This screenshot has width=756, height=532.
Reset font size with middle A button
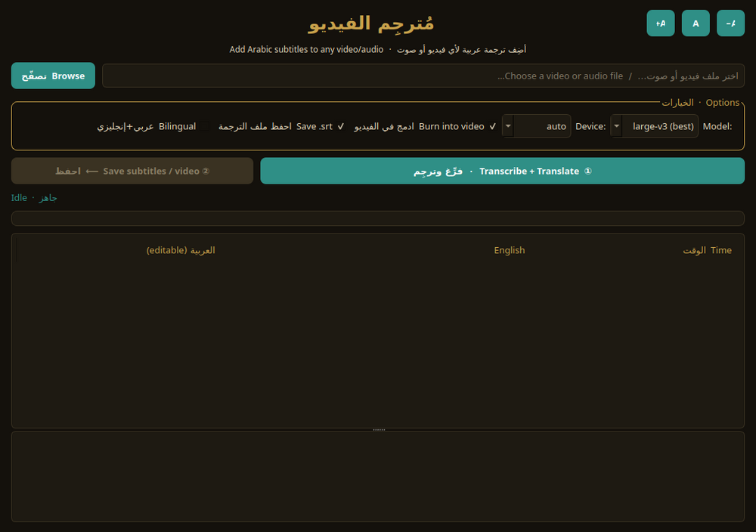(x=696, y=23)
